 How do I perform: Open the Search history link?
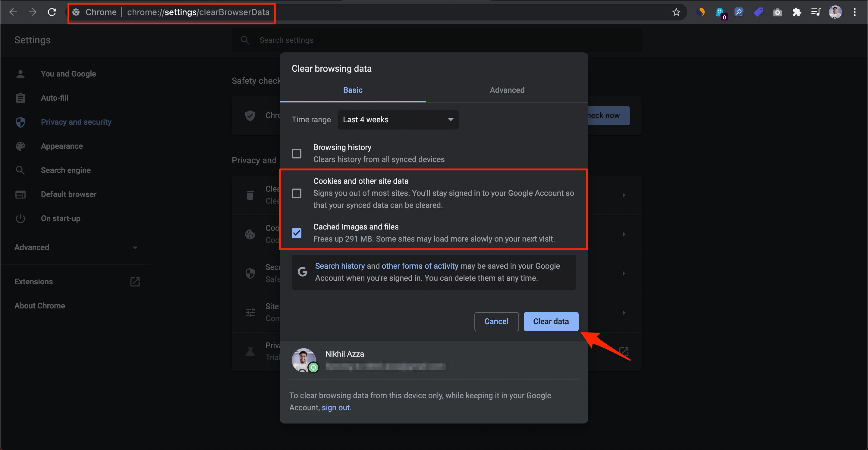(340, 266)
